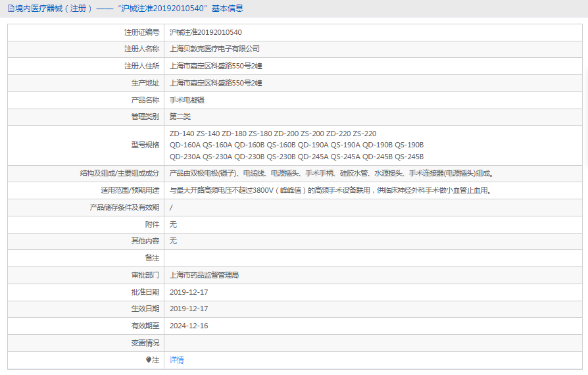This screenshot has width=588, height=375.
Task: Open the 详情 link in the 注 row
Action: point(177,360)
